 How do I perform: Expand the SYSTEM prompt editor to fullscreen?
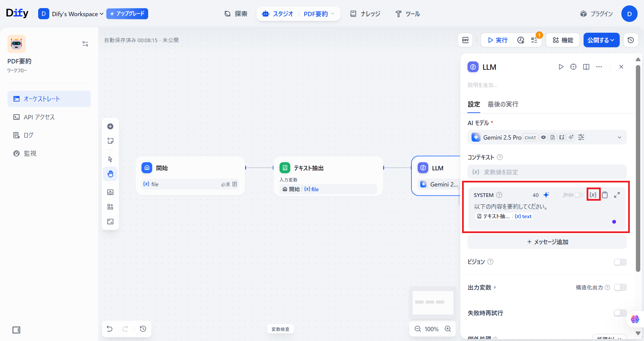(617, 195)
